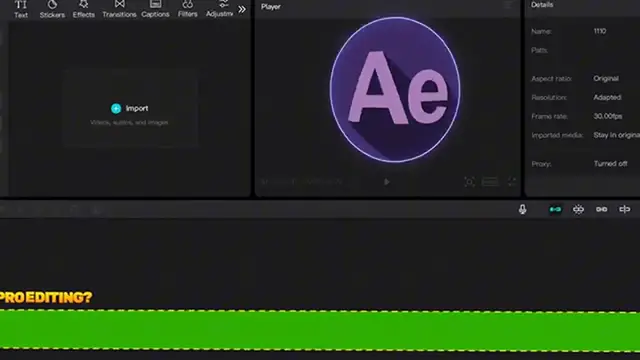Click the microphone record voiceover icon
The width and height of the screenshot is (640, 360).
[x=522, y=209]
